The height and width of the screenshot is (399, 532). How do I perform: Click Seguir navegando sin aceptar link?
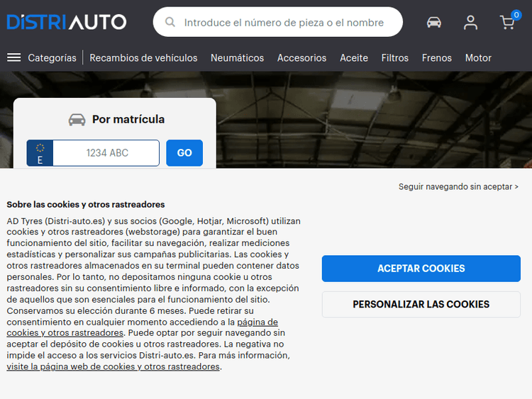[458, 187]
